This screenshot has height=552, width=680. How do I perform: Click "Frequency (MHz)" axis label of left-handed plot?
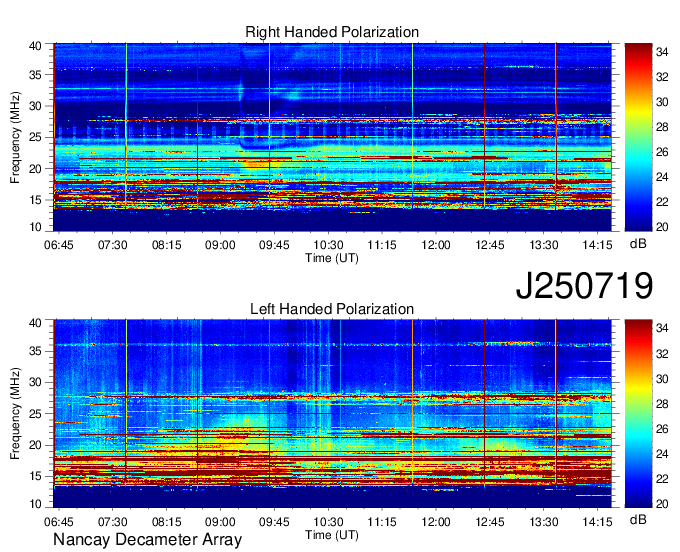click(x=16, y=414)
